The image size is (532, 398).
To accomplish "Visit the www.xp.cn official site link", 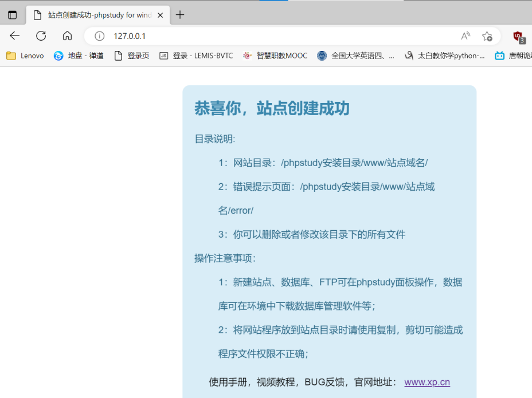I will 427,382.
